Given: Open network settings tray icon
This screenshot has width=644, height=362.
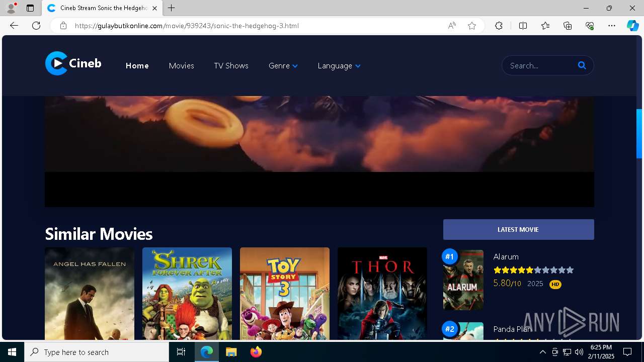Looking at the screenshot, I should [x=567, y=352].
